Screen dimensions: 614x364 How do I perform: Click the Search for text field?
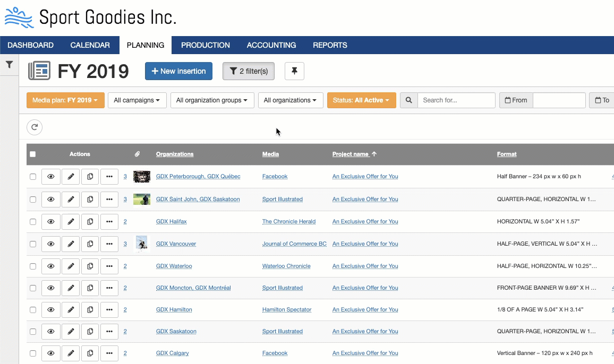tap(456, 100)
